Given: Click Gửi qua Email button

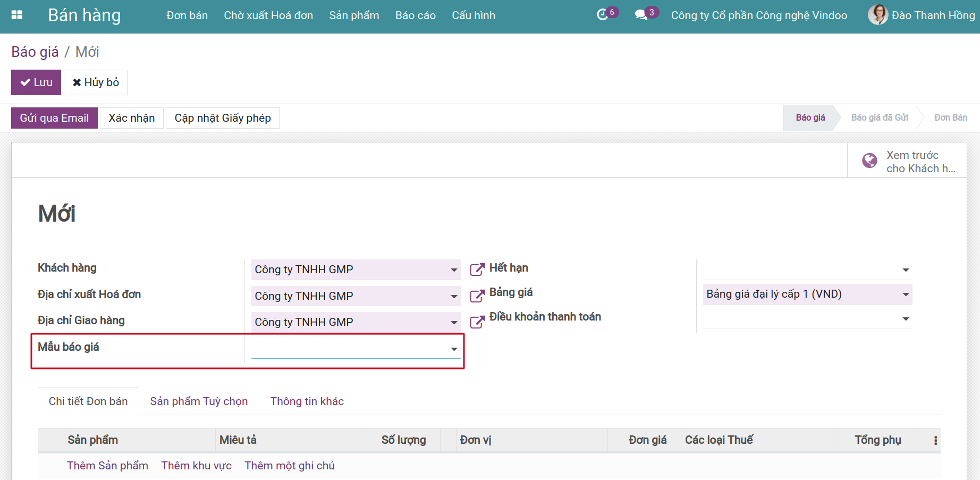Looking at the screenshot, I should coord(54,118).
